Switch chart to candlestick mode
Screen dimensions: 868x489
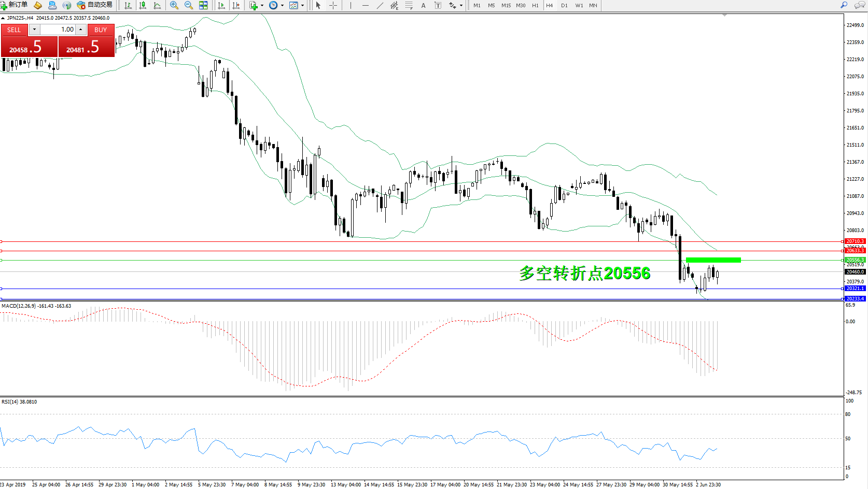coord(143,5)
